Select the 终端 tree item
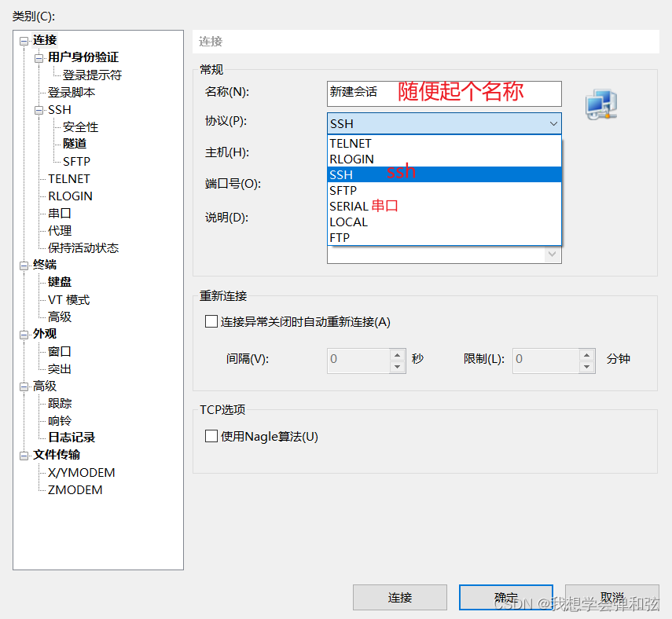 tap(45, 264)
